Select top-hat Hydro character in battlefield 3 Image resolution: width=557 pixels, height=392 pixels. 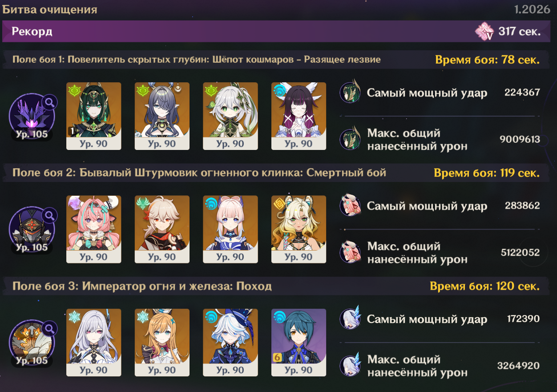[x=230, y=342]
